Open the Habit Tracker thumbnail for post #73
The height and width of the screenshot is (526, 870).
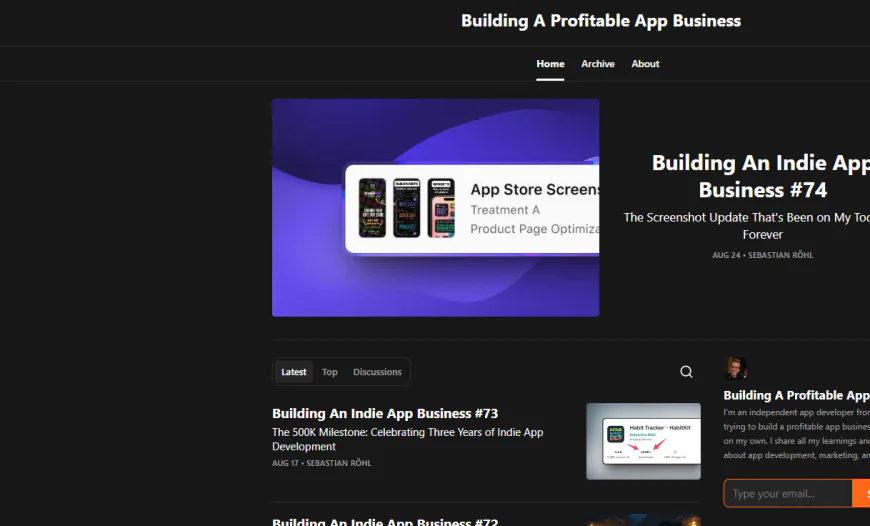(x=643, y=441)
